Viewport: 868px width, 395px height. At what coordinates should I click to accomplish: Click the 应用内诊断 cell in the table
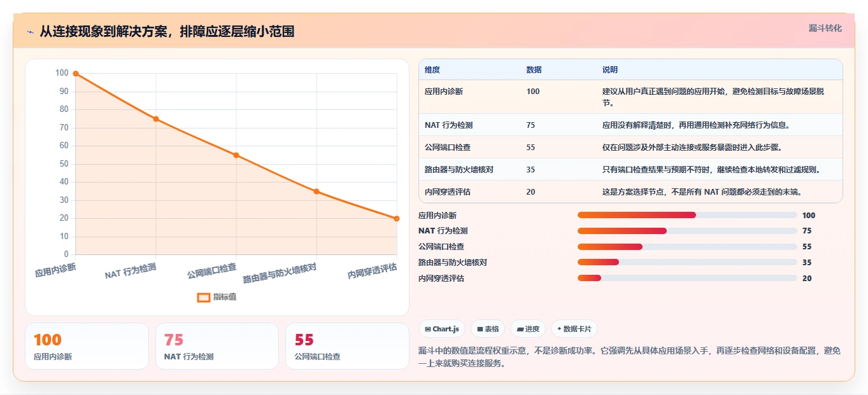444,92
